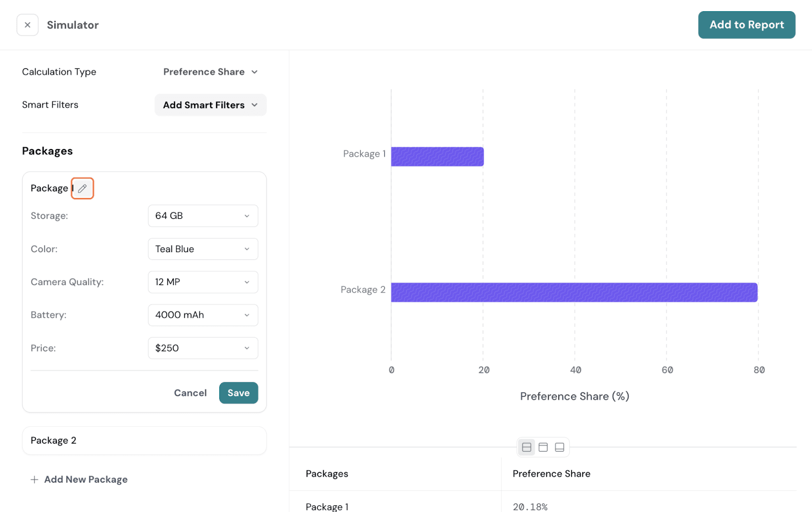Click the Package 2 bar in chart
Viewport: 812px width, 512px height.
pos(574,292)
